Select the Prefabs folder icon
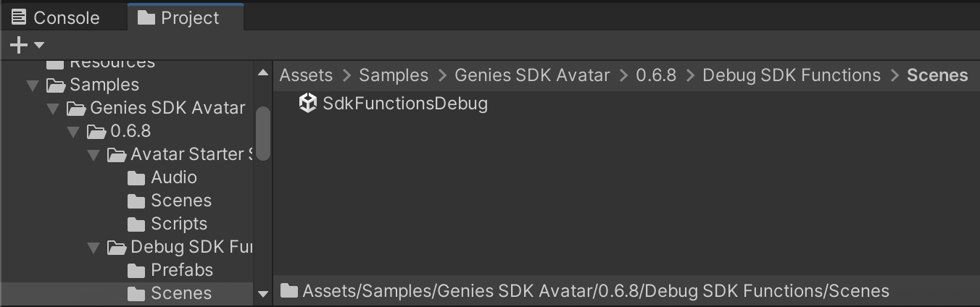This screenshot has width=980, height=307. pyautogui.click(x=136, y=270)
